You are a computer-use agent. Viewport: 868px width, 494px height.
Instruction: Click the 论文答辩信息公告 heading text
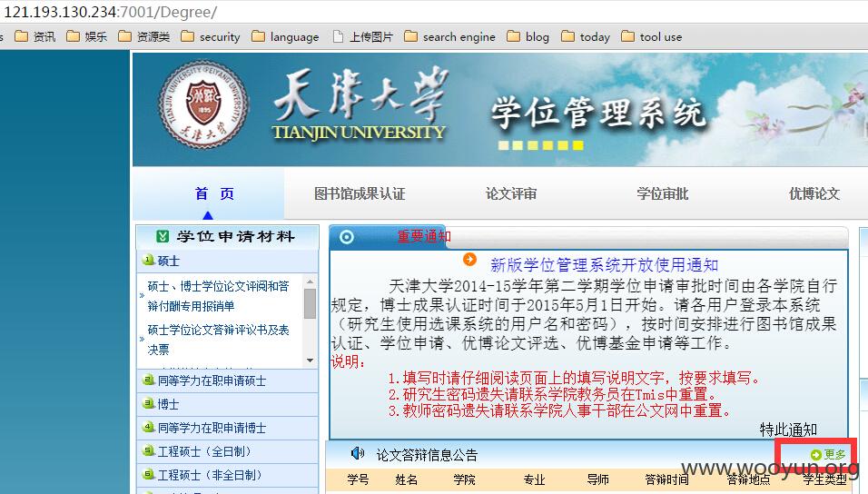(427, 455)
